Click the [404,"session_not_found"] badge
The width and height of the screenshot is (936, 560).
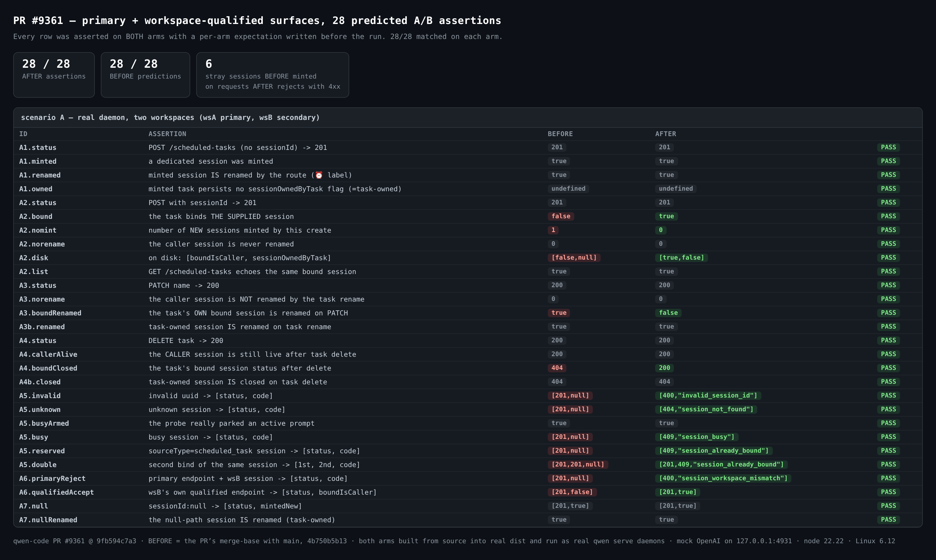pos(706,410)
